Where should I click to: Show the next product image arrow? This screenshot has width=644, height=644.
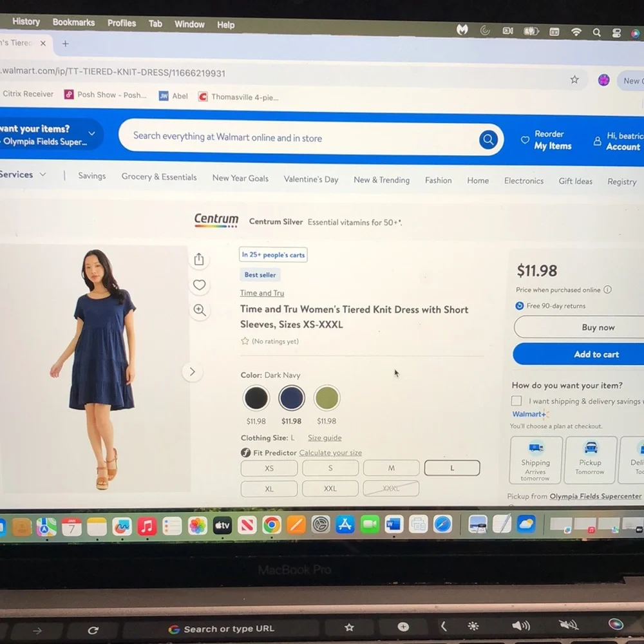(x=192, y=372)
